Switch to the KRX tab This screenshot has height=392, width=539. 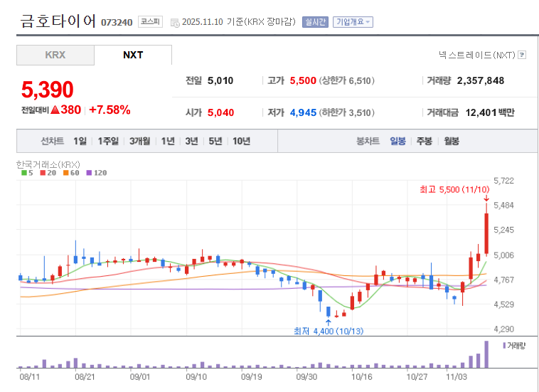coord(55,55)
